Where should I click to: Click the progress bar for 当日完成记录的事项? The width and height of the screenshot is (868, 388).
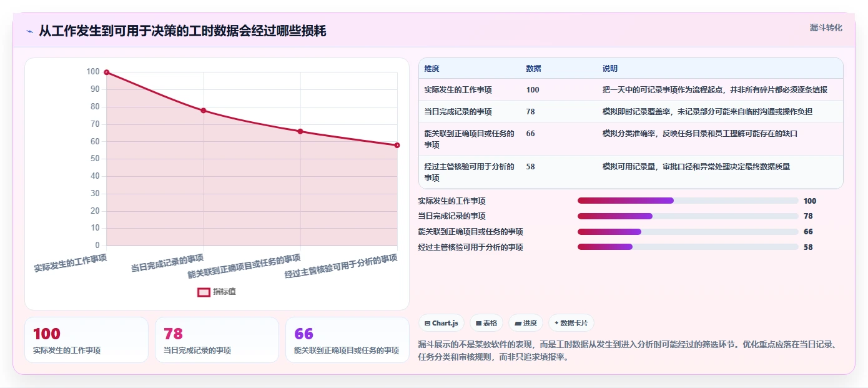click(x=688, y=216)
